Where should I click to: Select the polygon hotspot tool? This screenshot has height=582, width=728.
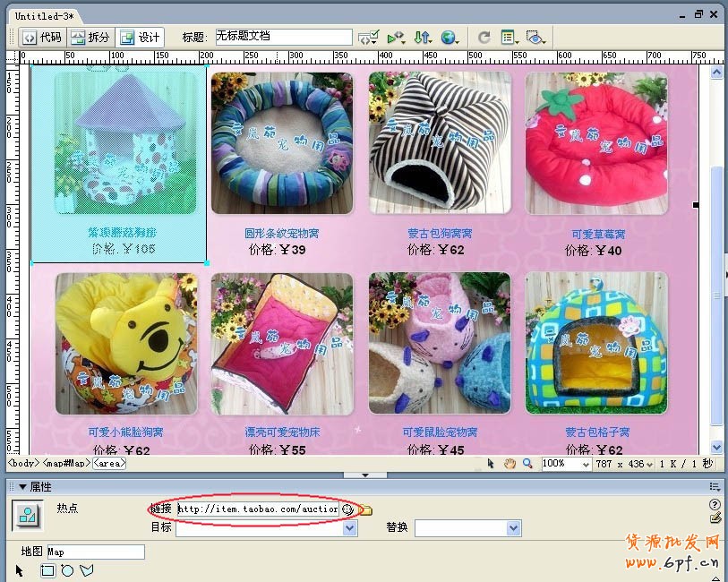[x=87, y=570]
